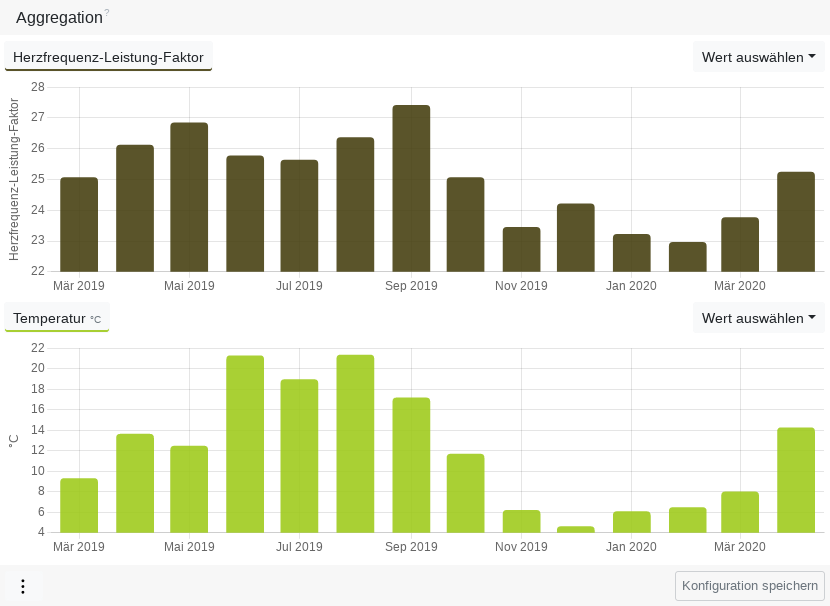Viewport: 830px width, 606px height.
Task: Click the Mai 2019 heart rate factor bar
Action: click(189, 197)
